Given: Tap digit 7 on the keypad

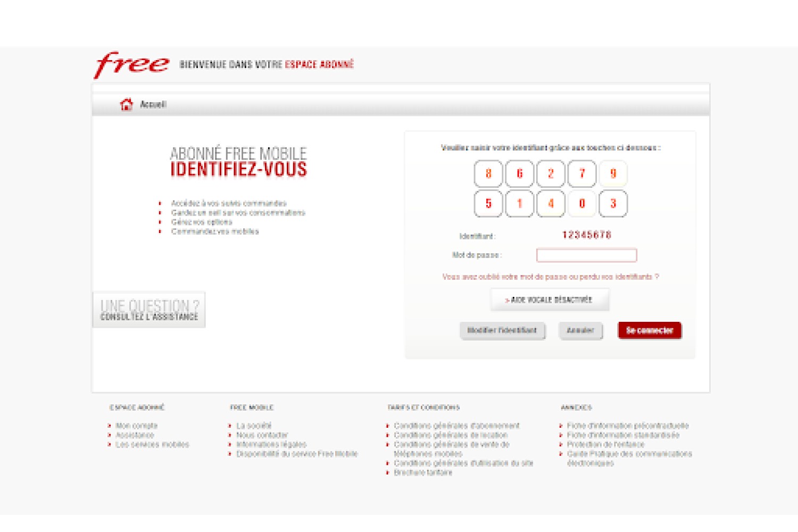Looking at the screenshot, I should point(582,173).
